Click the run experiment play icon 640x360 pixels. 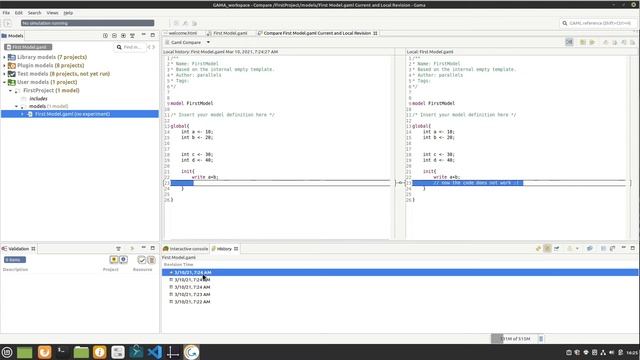[x=7, y=23]
